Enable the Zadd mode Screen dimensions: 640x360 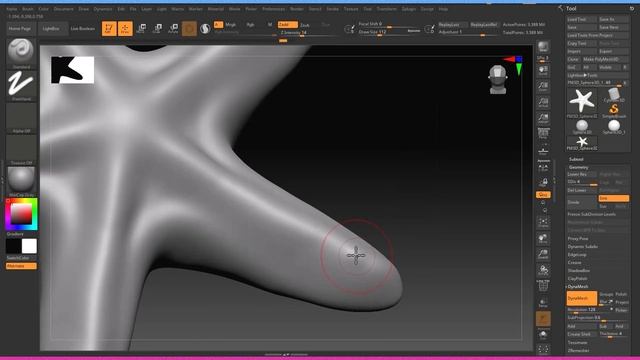(288, 24)
